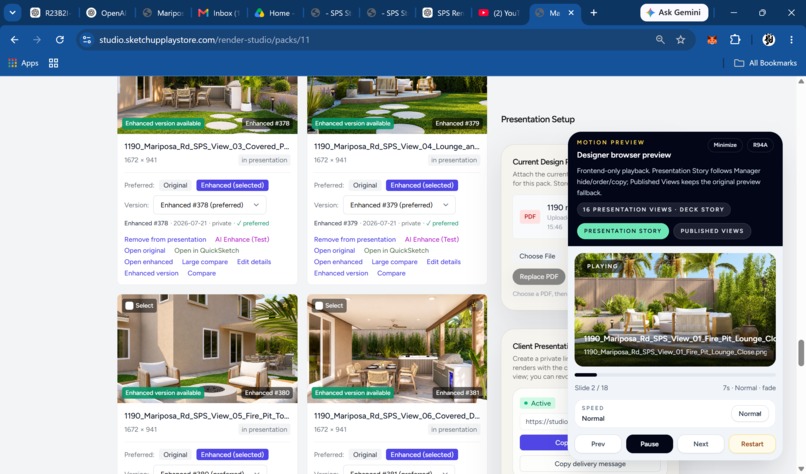
Task: Choose Original preference for View_05 card
Action: click(175, 454)
